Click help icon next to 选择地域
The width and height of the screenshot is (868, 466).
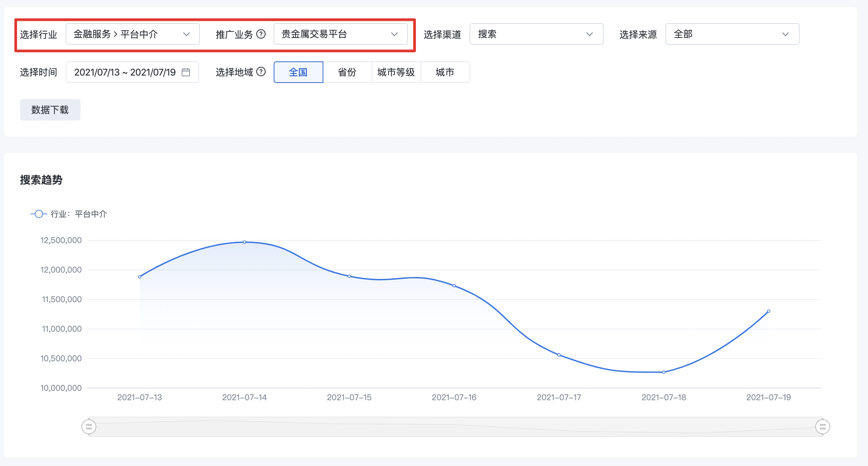261,72
